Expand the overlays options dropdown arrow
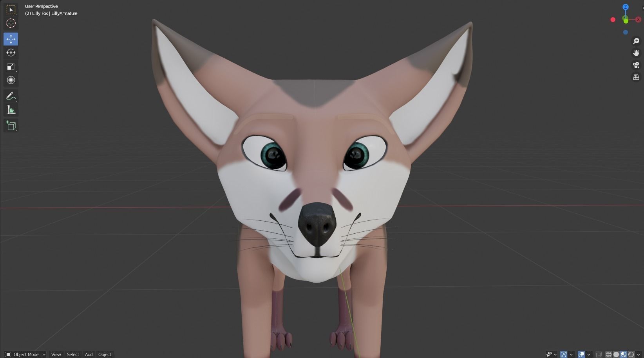The width and height of the screenshot is (644, 358). pos(589,355)
